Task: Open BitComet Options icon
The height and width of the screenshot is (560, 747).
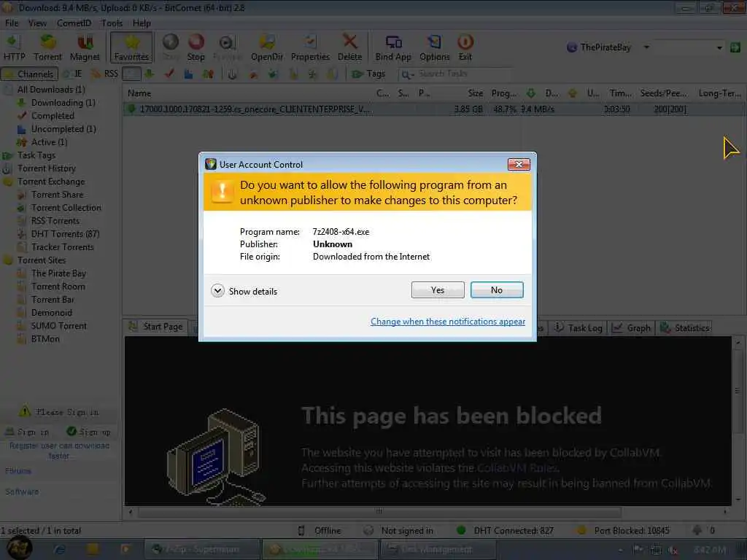Action: [x=435, y=47]
